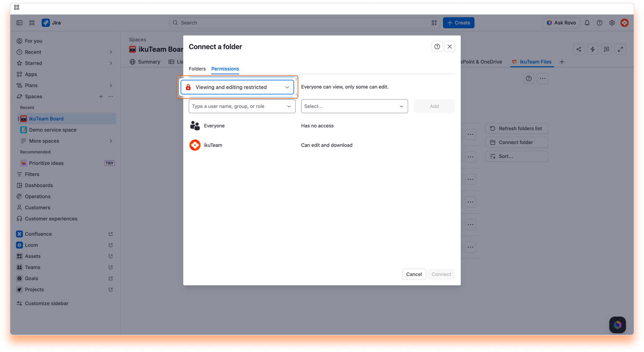The width and height of the screenshot is (644, 352).
Task: Expand the Recent menu chevron
Action: click(111, 52)
